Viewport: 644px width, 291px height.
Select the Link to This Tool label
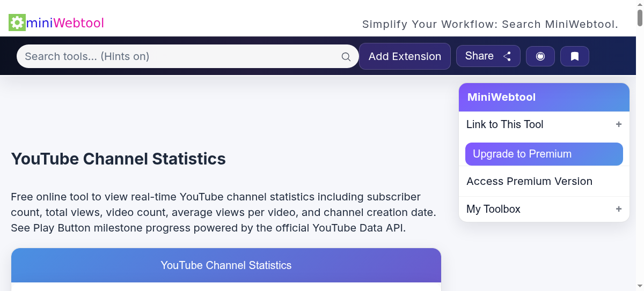coord(504,124)
